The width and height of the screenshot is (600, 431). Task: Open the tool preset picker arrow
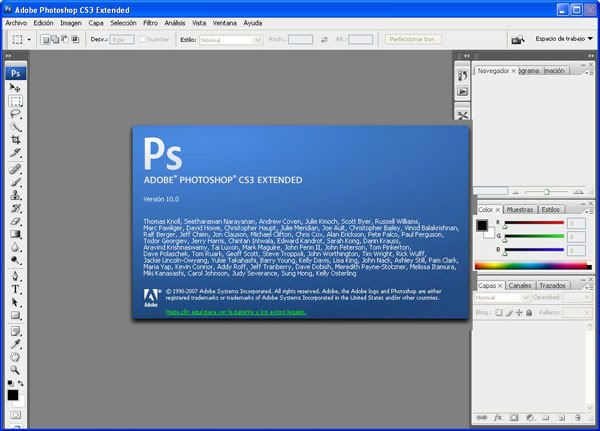pyautogui.click(x=29, y=39)
